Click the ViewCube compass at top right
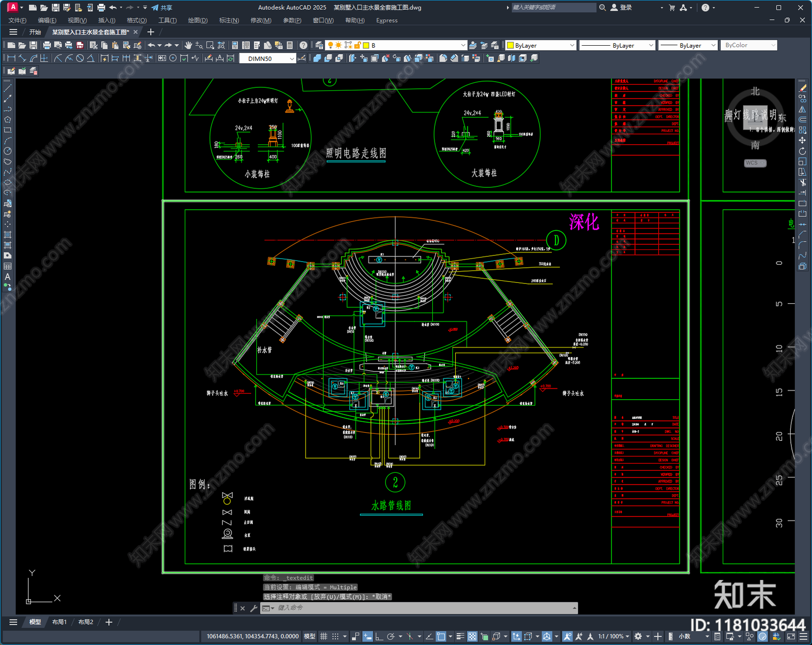 click(x=755, y=118)
